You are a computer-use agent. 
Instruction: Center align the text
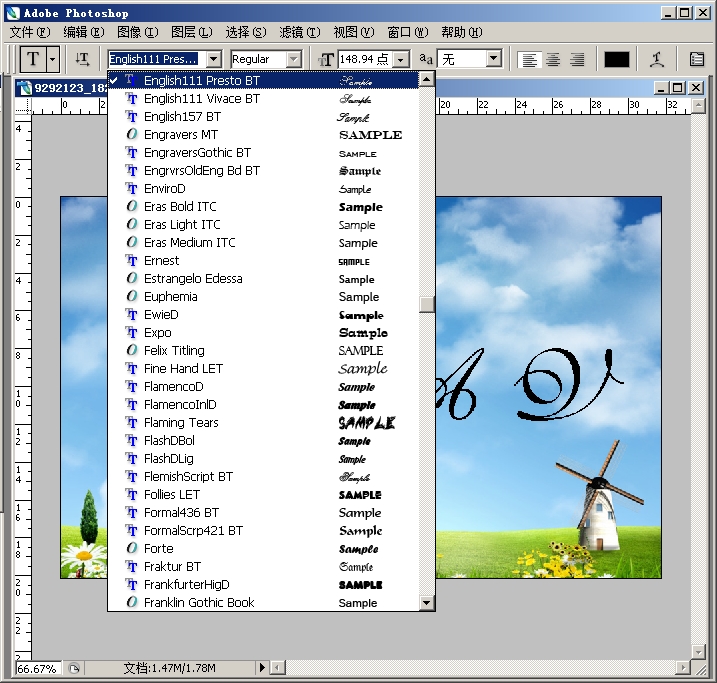click(x=553, y=59)
